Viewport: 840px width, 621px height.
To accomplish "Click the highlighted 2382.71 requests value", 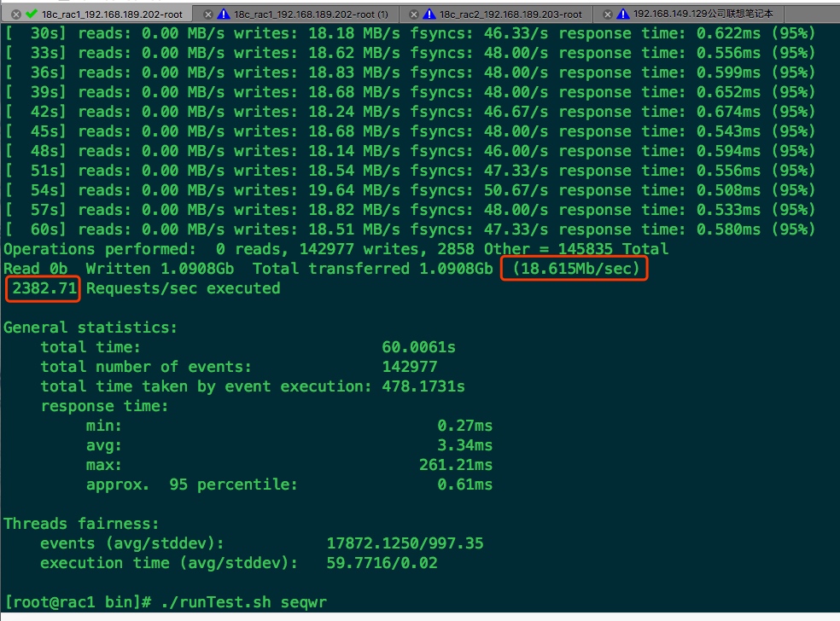I will click(42, 288).
